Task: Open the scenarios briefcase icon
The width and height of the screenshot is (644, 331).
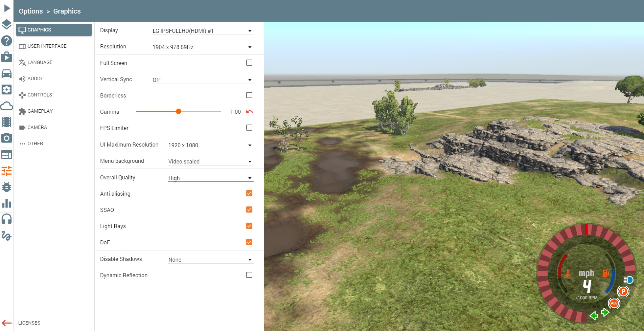Action: tap(7, 57)
